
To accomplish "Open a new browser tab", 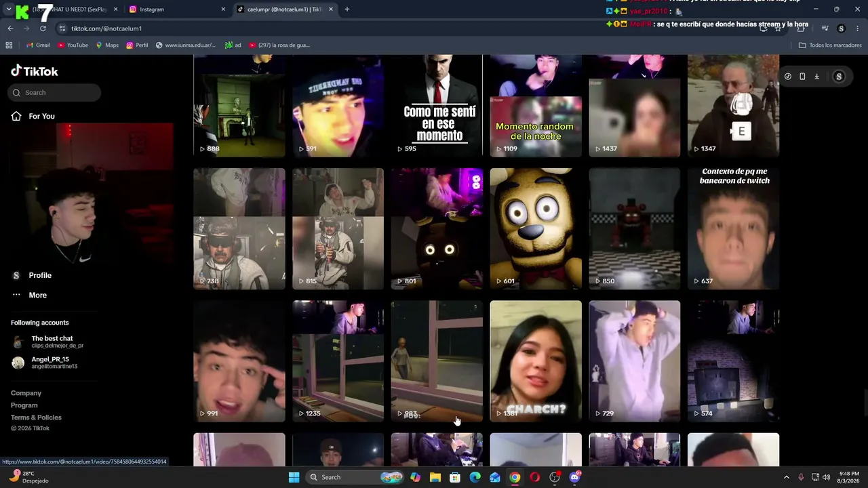I will (347, 9).
